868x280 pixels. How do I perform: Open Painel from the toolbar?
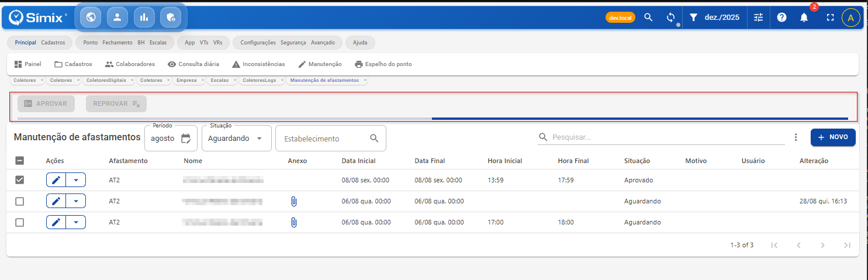point(27,64)
